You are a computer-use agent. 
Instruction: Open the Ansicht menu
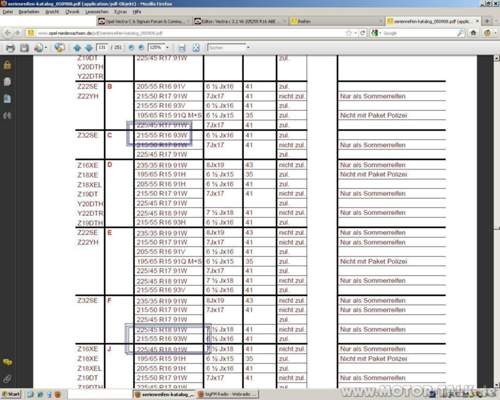[52, 12]
